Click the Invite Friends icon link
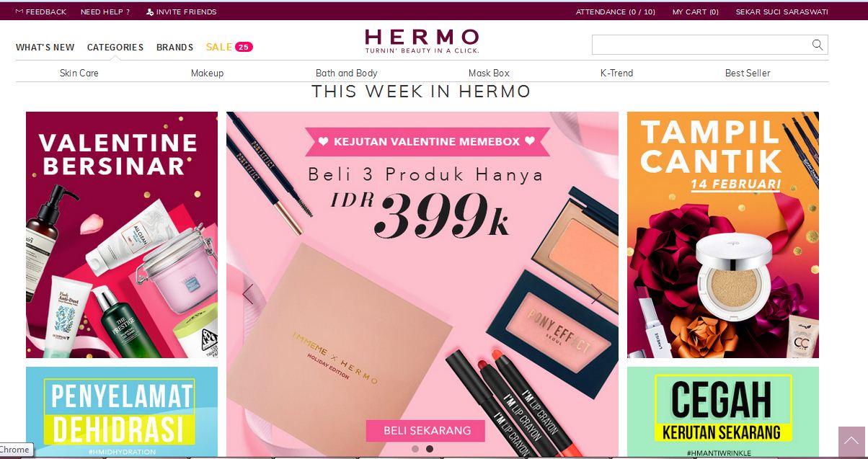Image resolution: width=868 pixels, height=459 pixels. tap(181, 12)
